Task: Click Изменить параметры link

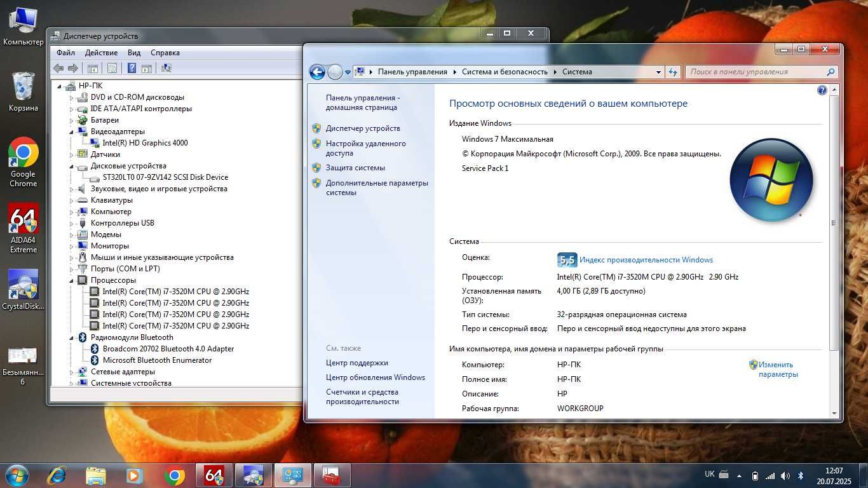Action: 778,370
